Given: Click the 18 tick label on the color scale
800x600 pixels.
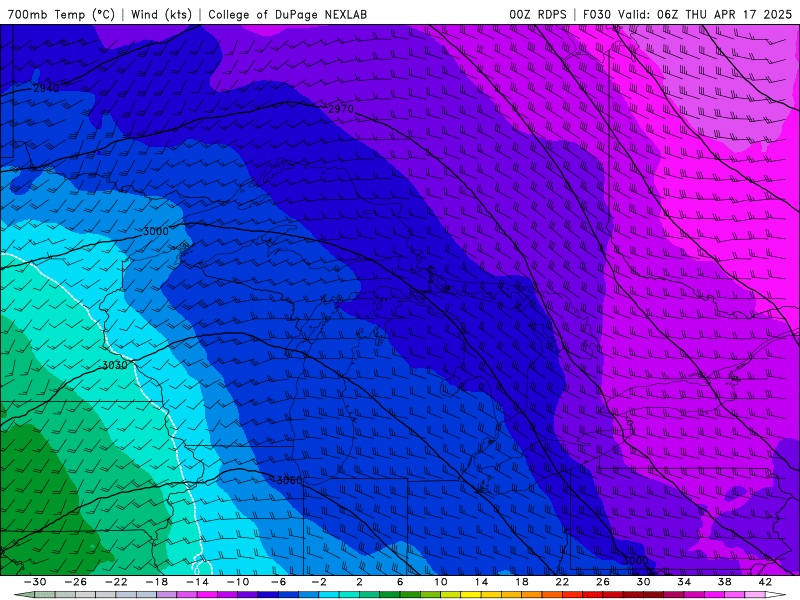Looking at the screenshot, I should coord(521,582).
